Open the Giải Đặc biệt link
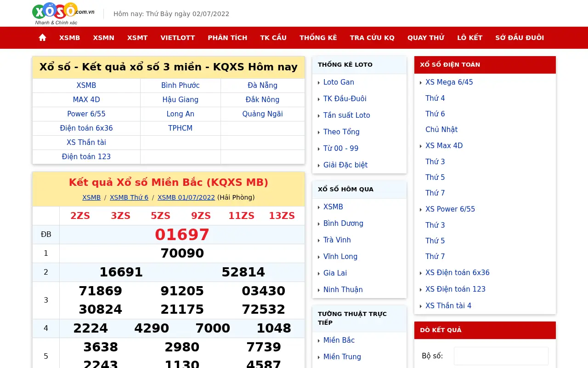This screenshot has width=588, height=368. [345, 165]
